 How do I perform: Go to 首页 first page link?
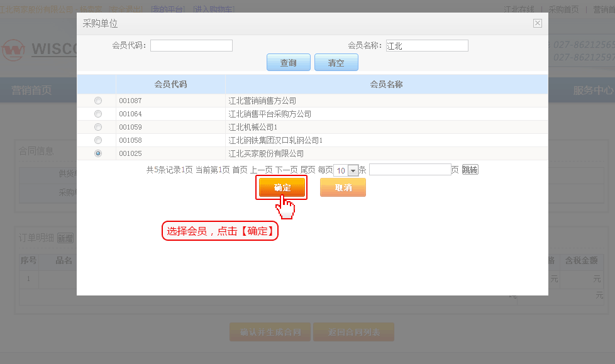coord(240,170)
